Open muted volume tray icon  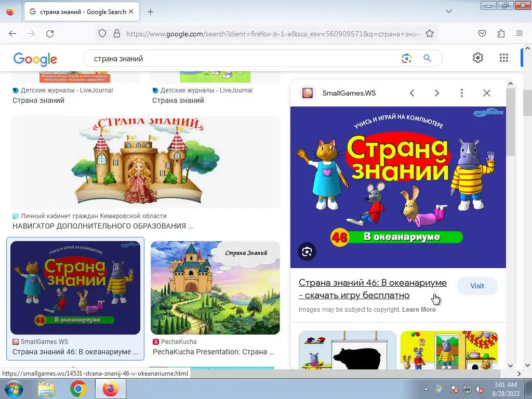click(480, 389)
